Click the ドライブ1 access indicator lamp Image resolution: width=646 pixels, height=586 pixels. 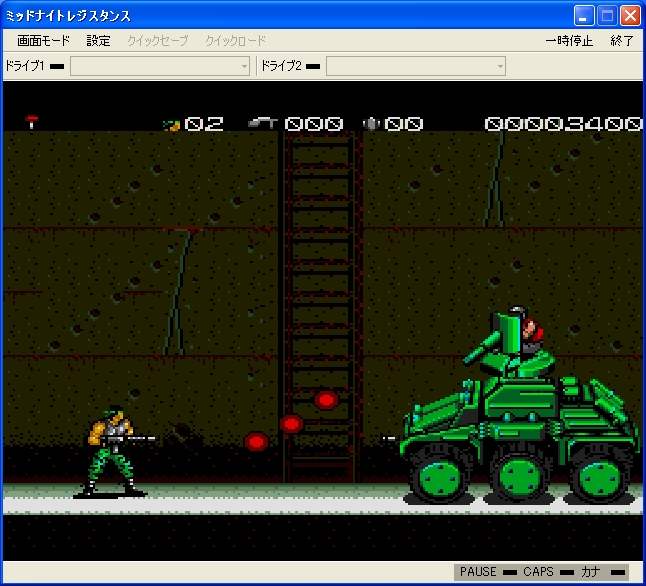click(x=57, y=66)
